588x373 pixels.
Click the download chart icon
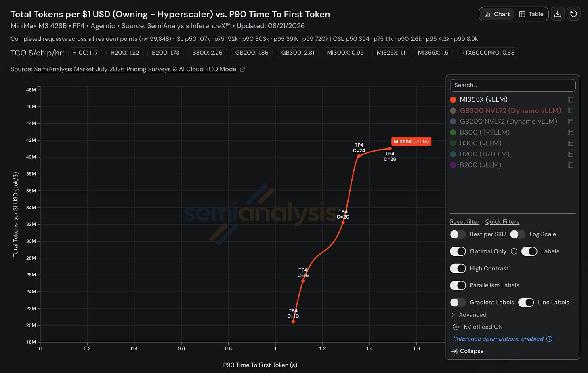pos(558,14)
